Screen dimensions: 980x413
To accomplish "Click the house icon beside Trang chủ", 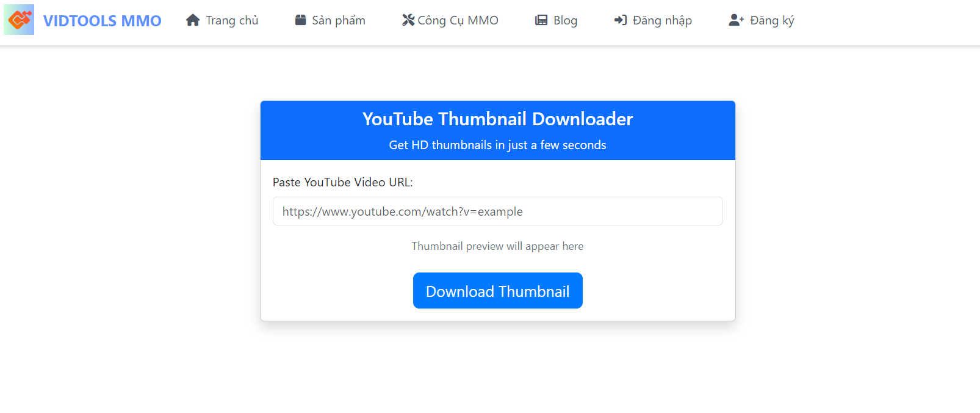I will (x=193, y=20).
